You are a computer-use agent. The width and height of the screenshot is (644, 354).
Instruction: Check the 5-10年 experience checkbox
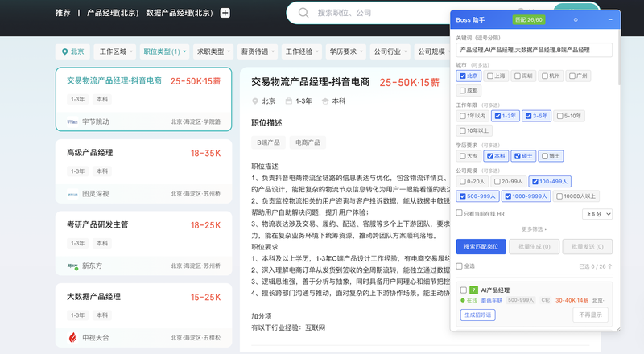559,116
